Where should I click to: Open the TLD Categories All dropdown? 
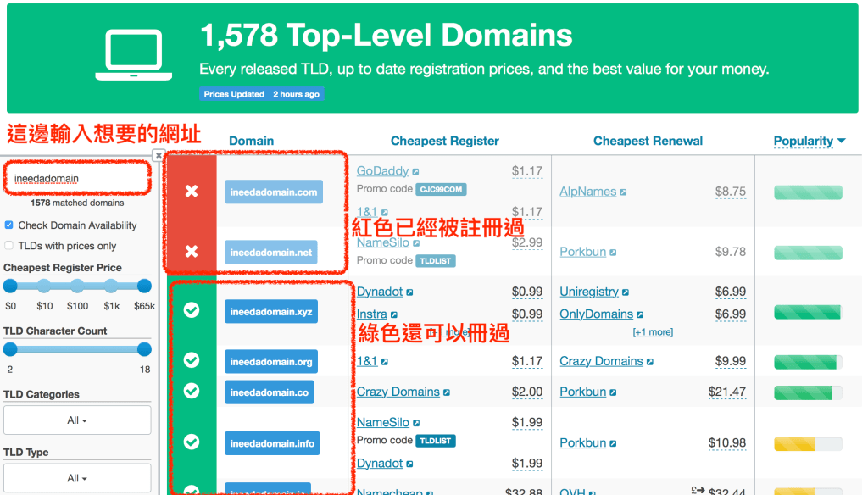pyautogui.click(x=77, y=420)
